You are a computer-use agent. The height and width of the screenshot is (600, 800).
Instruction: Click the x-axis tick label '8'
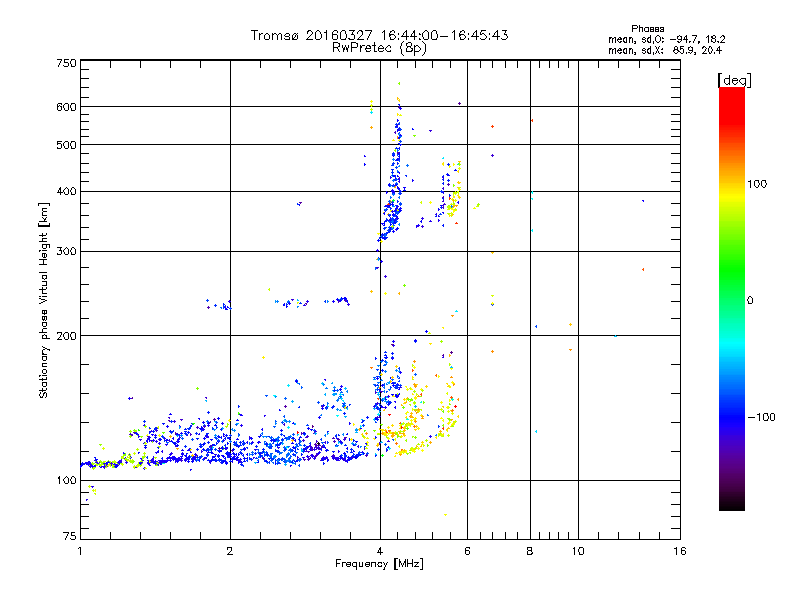pos(530,551)
